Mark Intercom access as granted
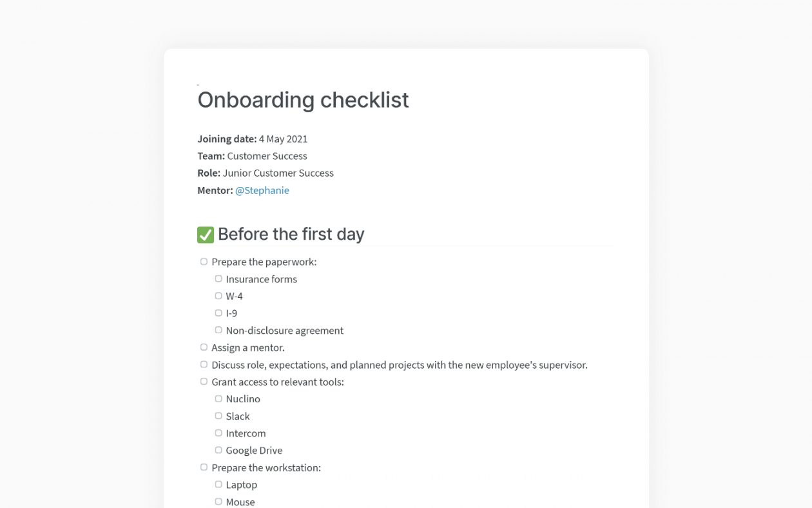The width and height of the screenshot is (812, 508). tap(218, 433)
